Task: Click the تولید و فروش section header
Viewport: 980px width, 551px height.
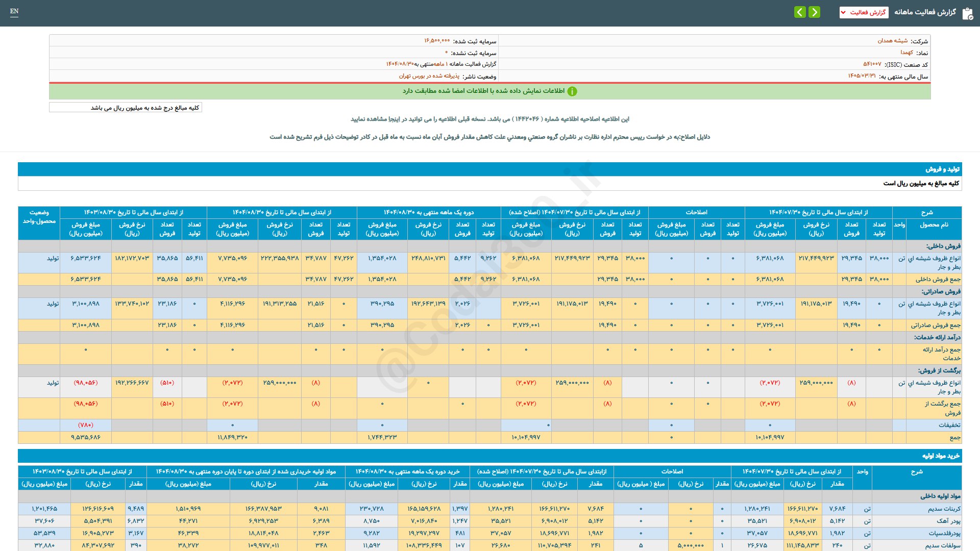Action: [x=942, y=169]
